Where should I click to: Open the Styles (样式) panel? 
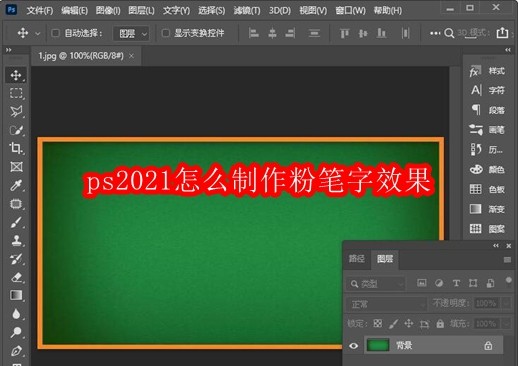point(487,71)
